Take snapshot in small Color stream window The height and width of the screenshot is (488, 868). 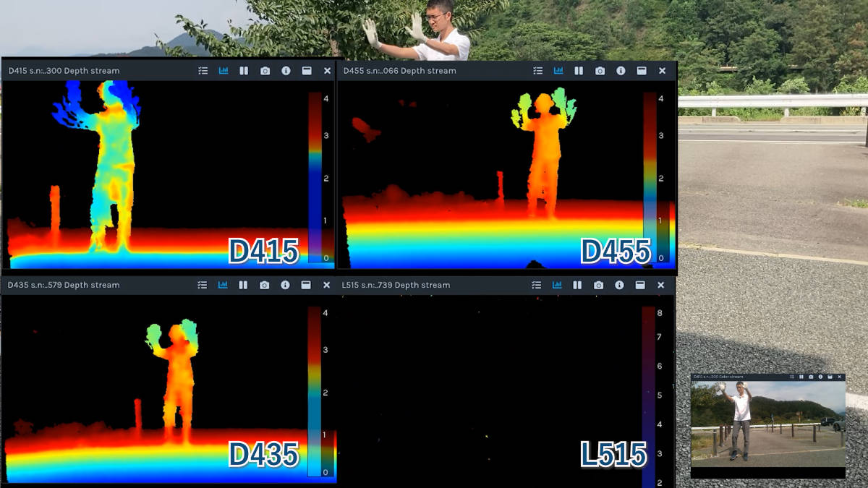click(811, 377)
